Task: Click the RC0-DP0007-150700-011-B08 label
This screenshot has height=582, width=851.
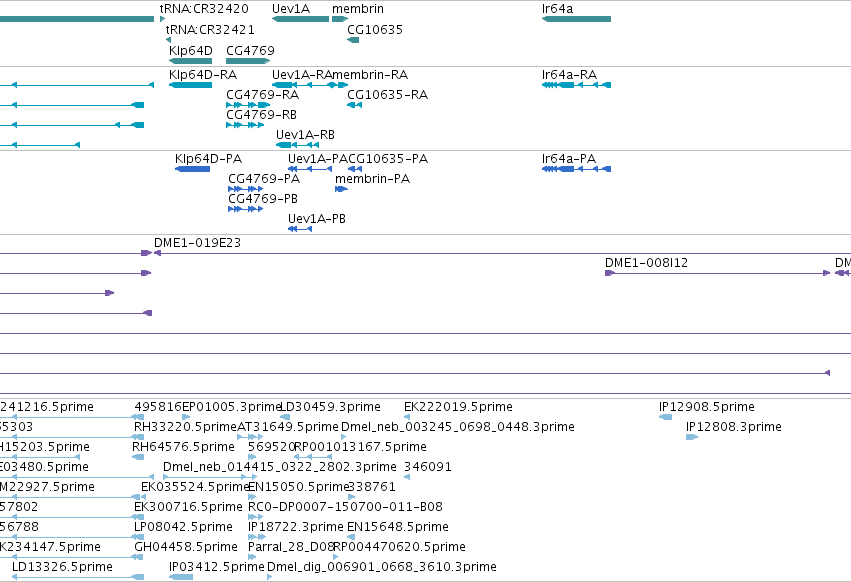Action: tap(345, 507)
